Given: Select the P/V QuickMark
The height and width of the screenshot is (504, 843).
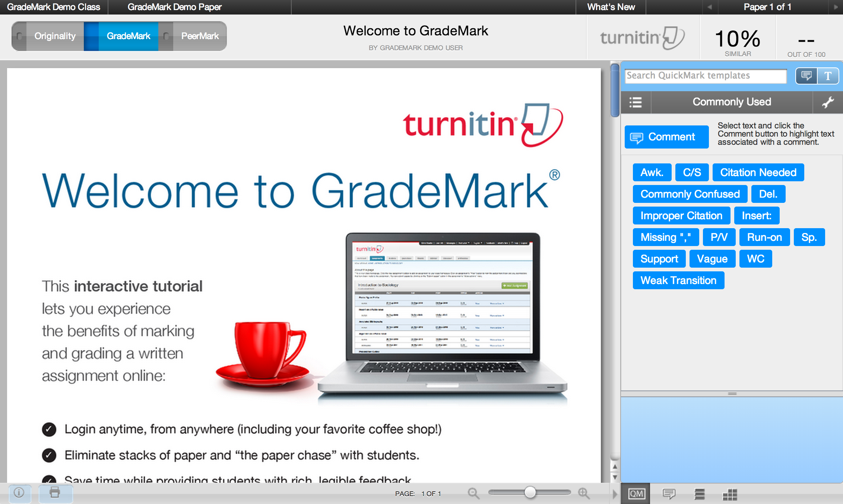Looking at the screenshot, I should (719, 237).
